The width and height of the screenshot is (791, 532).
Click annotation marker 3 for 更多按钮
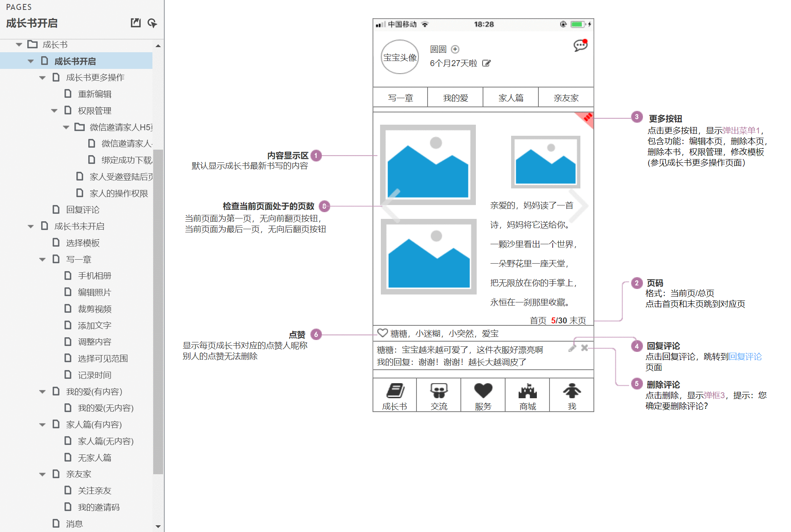coord(637,117)
